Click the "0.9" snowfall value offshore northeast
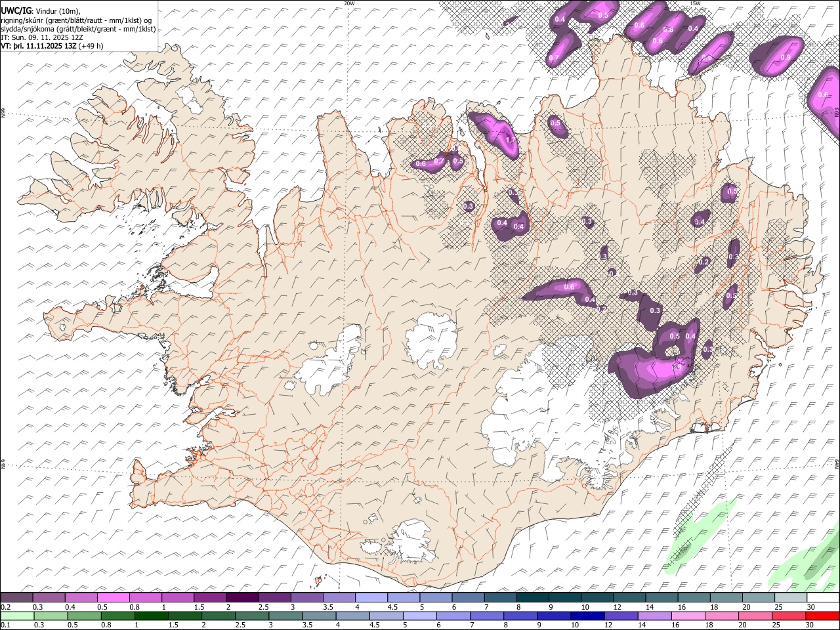840x630 pixels. click(786, 57)
